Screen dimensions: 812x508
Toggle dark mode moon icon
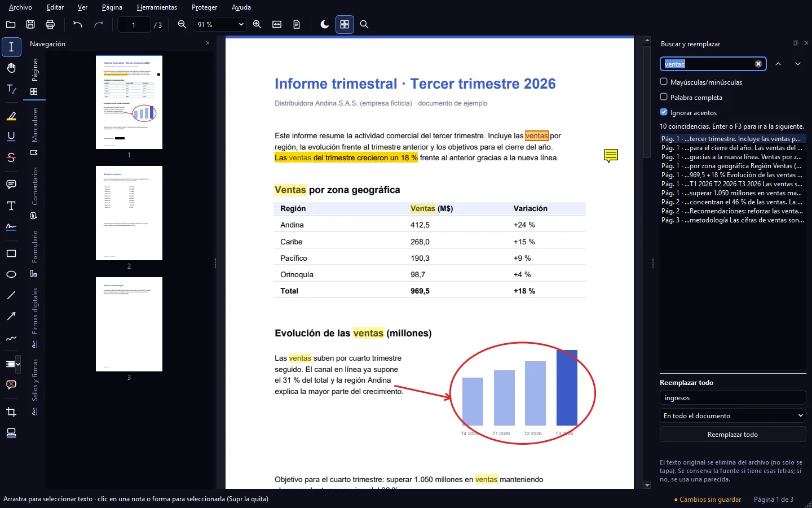tap(325, 24)
